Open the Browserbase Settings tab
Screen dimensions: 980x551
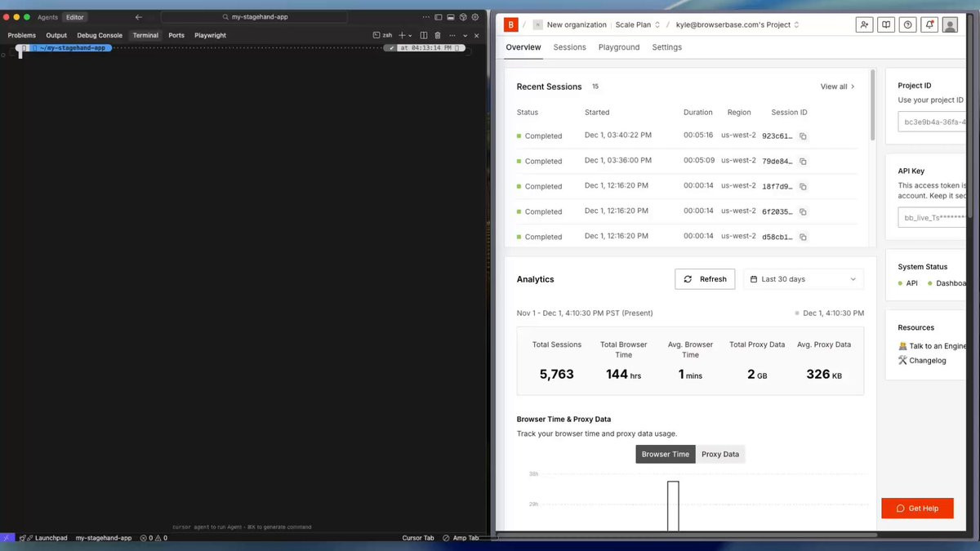[667, 47]
